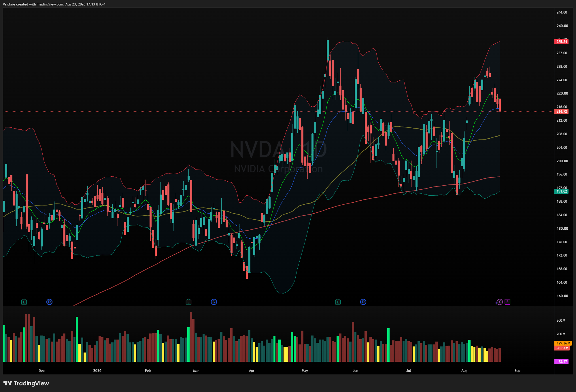Click the 220.00 price axis label
This screenshot has height=392, width=576.
click(562, 93)
